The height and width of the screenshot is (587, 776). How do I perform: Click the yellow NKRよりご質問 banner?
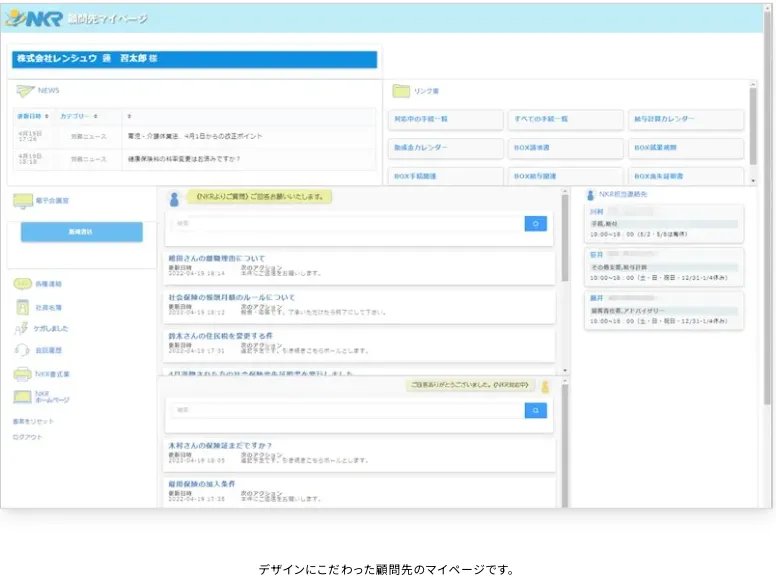(259, 197)
